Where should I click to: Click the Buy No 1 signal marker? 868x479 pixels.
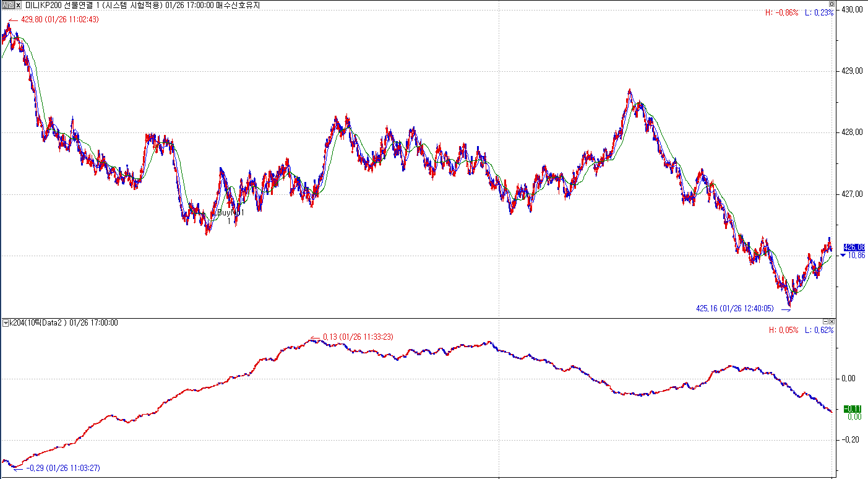coord(230,213)
